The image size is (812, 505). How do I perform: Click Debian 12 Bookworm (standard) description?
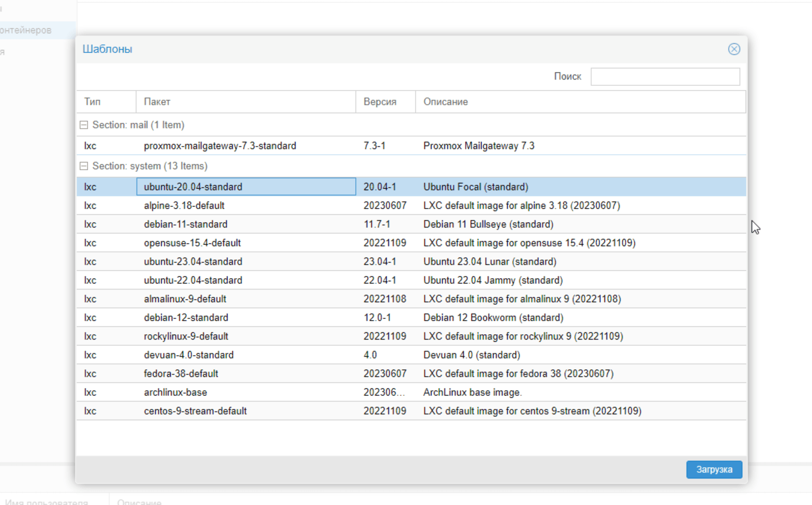point(493,318)
